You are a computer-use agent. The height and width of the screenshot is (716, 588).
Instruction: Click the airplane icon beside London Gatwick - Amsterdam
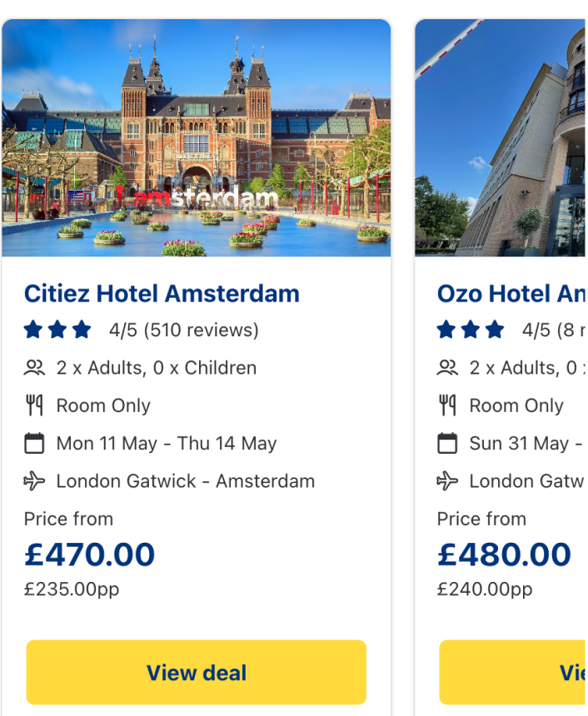(x=34, y=481)
